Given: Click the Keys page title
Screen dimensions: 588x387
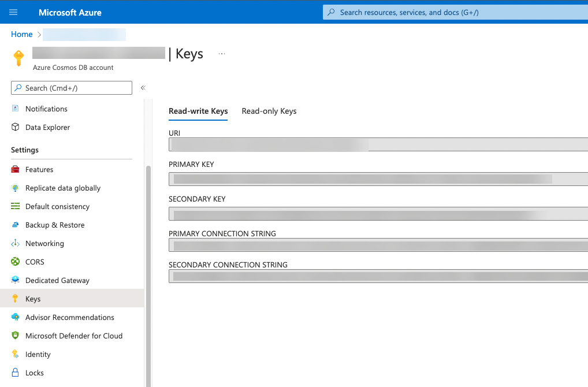Looking at the screenshot, I should 189,54.
